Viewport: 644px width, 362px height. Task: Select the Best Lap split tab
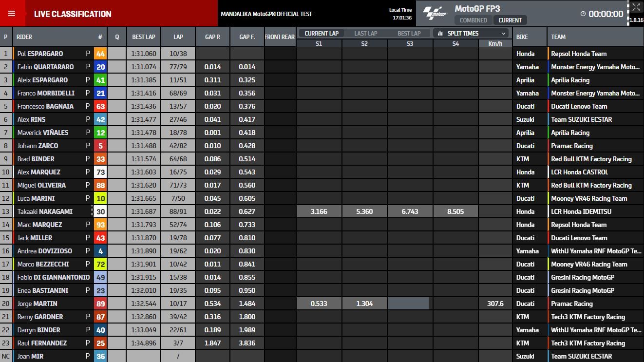pyautogui.click(x=409, y=34)
